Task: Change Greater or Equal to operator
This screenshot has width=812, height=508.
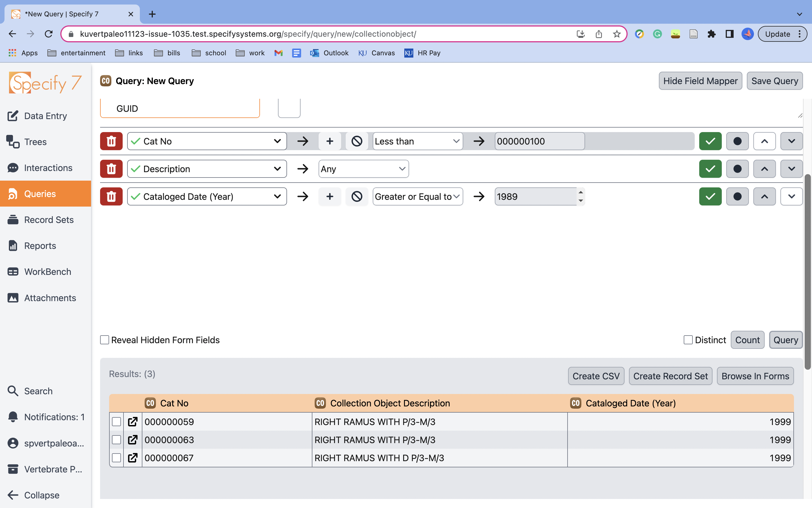Action: pyautogui.click(x=418, y=196)
